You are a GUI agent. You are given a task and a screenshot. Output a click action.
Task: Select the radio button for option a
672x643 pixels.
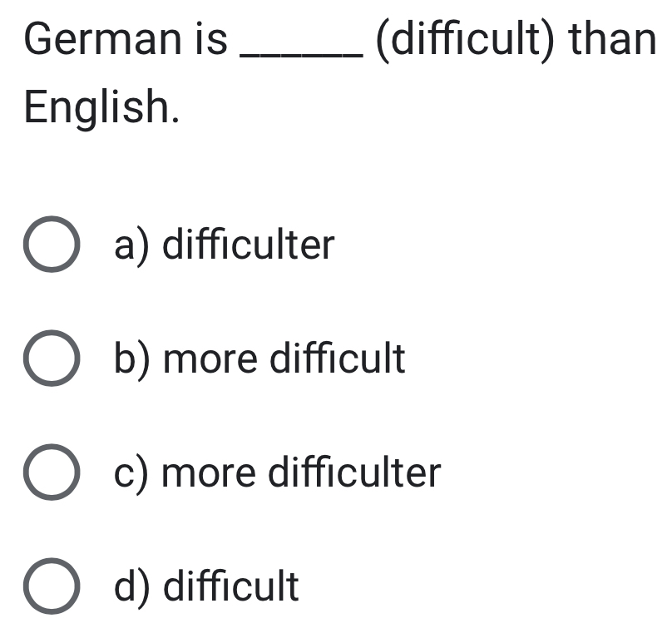pos(52,244)
